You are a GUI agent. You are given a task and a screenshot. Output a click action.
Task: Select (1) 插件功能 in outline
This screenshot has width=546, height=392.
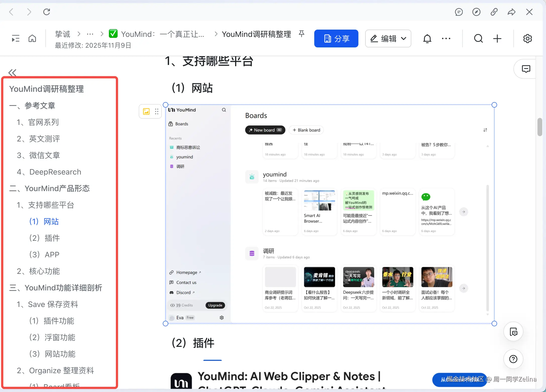pyautogui.click(x=52, y=321)
